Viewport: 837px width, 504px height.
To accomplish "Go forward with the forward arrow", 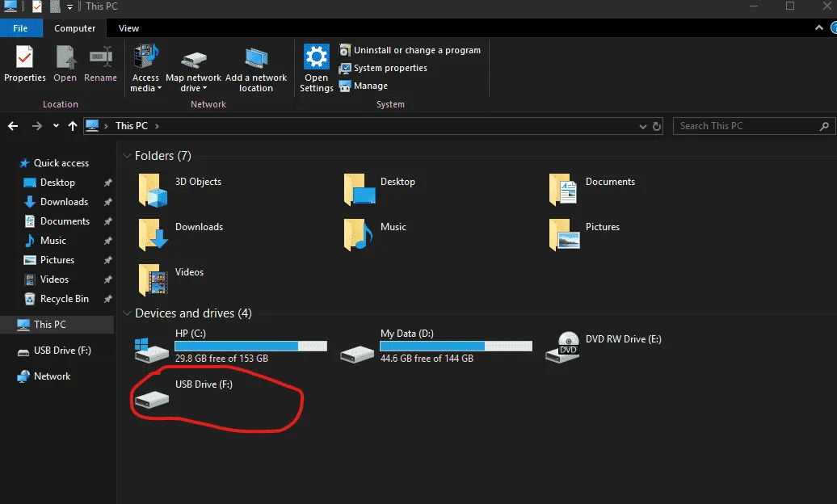I will tap(37, 126).
